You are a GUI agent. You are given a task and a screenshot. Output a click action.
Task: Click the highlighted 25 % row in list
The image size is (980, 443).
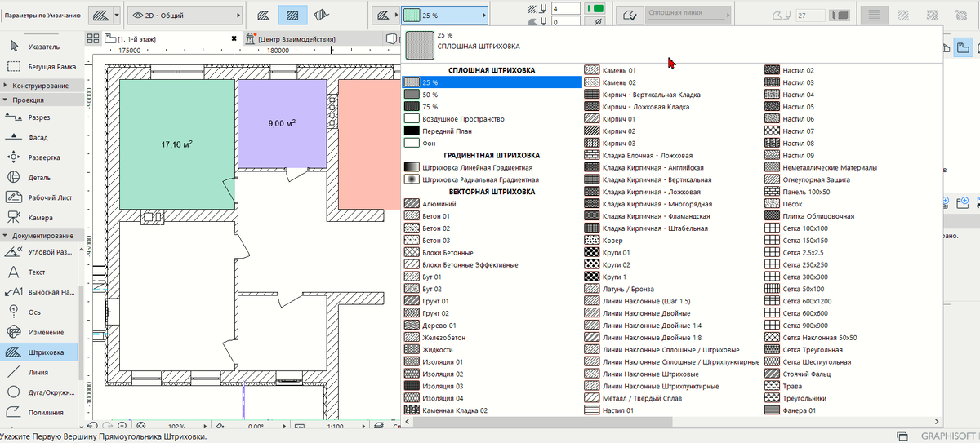tap(492, 82)
